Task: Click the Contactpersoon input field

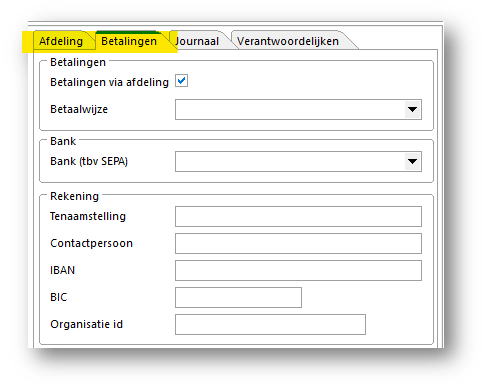Action: (298, 243)
